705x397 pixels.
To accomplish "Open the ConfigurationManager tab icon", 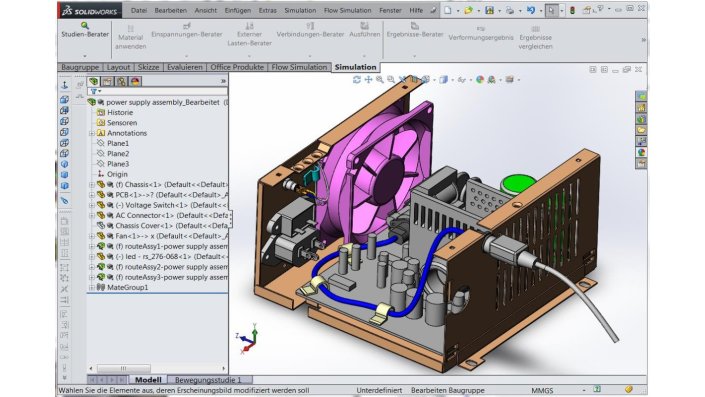I will [x=121, y=81].
